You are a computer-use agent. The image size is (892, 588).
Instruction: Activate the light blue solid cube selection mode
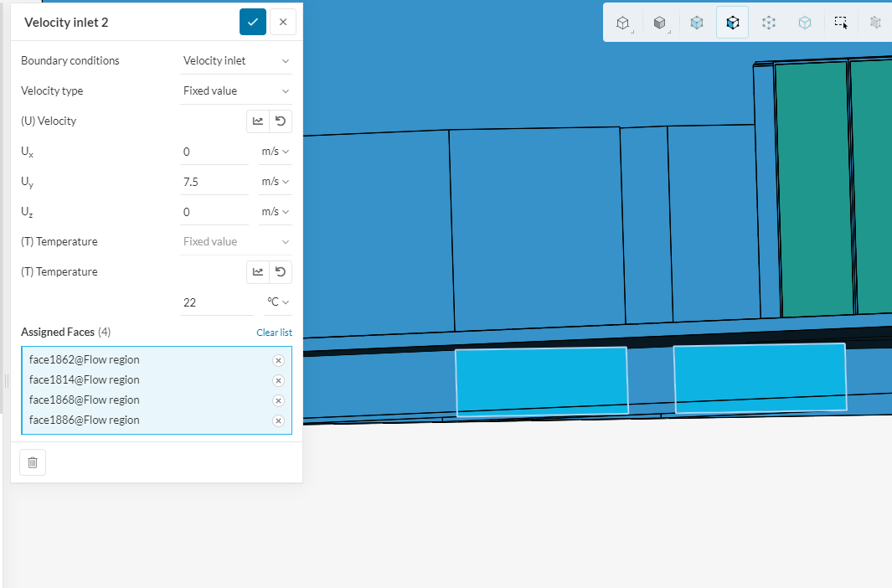click(x=696, y=23)
